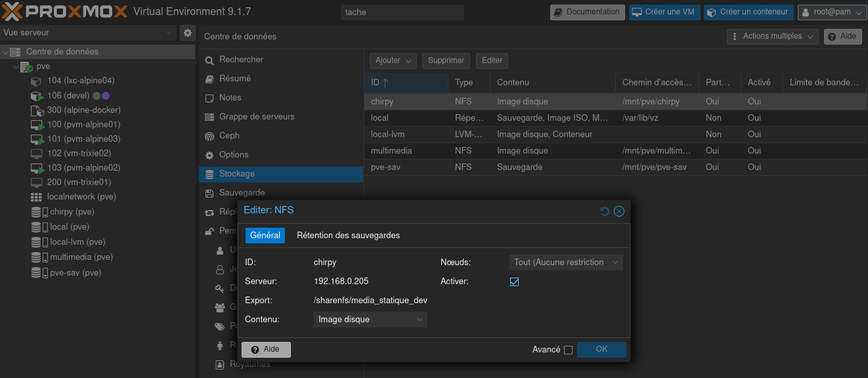Click the reset icon in the NFS dialog header
Viewport: 868px width, 378px height.
coord(605,211)
